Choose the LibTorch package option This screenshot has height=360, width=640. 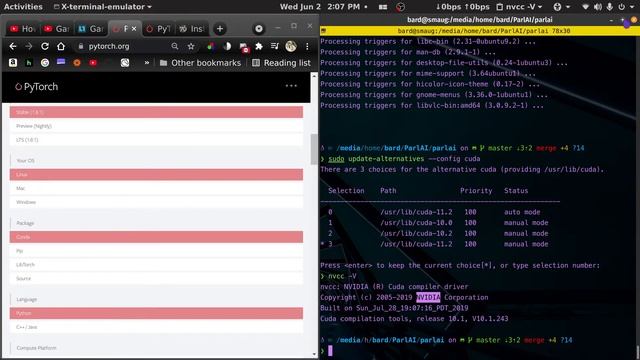156,264
